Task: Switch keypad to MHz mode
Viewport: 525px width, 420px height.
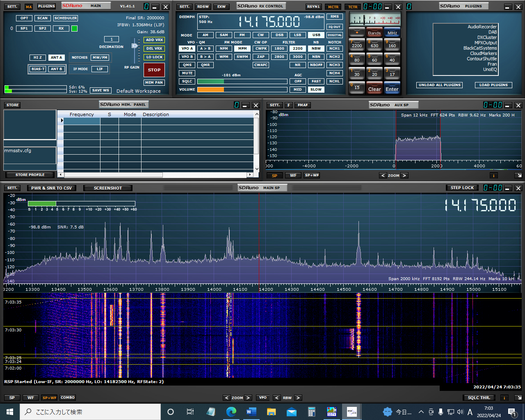Action: click(x=392, y=32)
